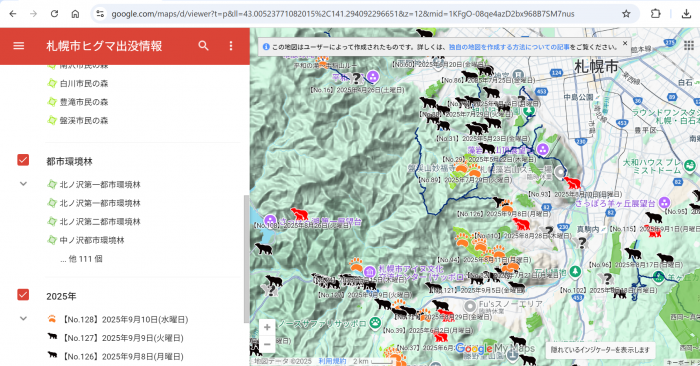This screenshot has width=700, height=366.
Task: Search within the 札幌市ヒグマ出没情報 map
Action: coord(204,46)
